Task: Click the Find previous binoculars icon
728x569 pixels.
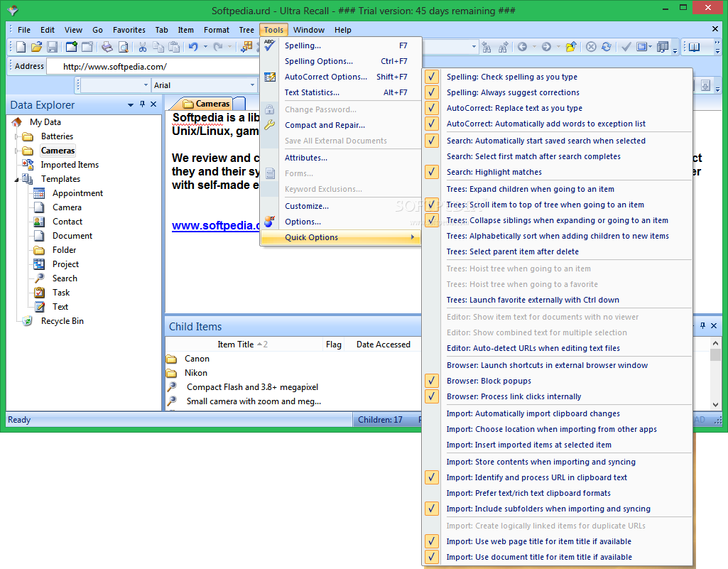Action: click(x=487, y=46)
